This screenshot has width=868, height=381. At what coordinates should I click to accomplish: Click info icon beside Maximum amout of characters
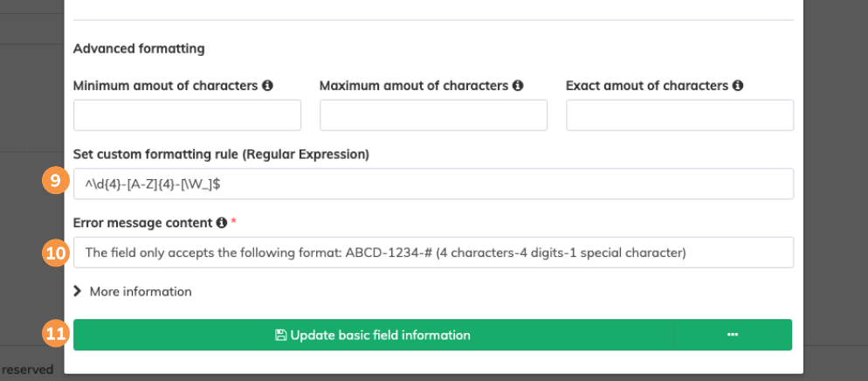(518, 87)
